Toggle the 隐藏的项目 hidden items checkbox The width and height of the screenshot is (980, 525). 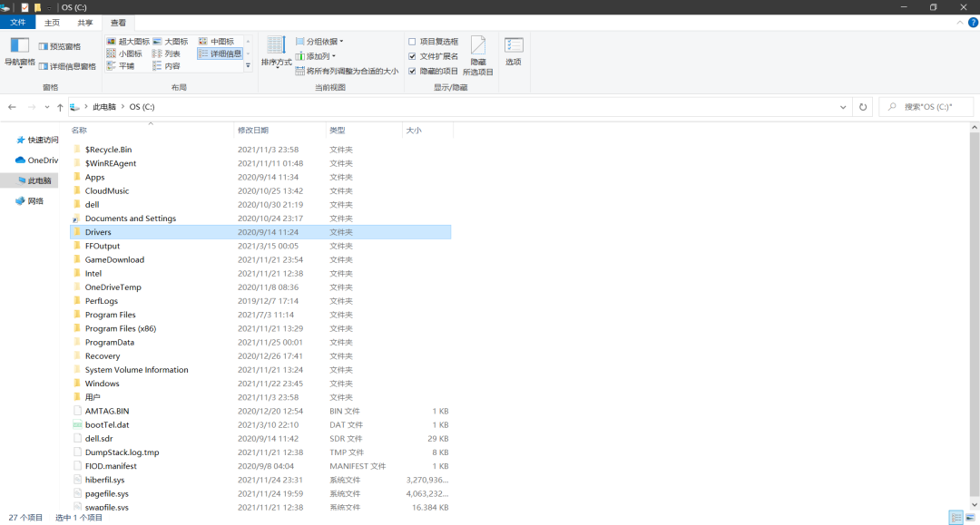click(412, 71)
